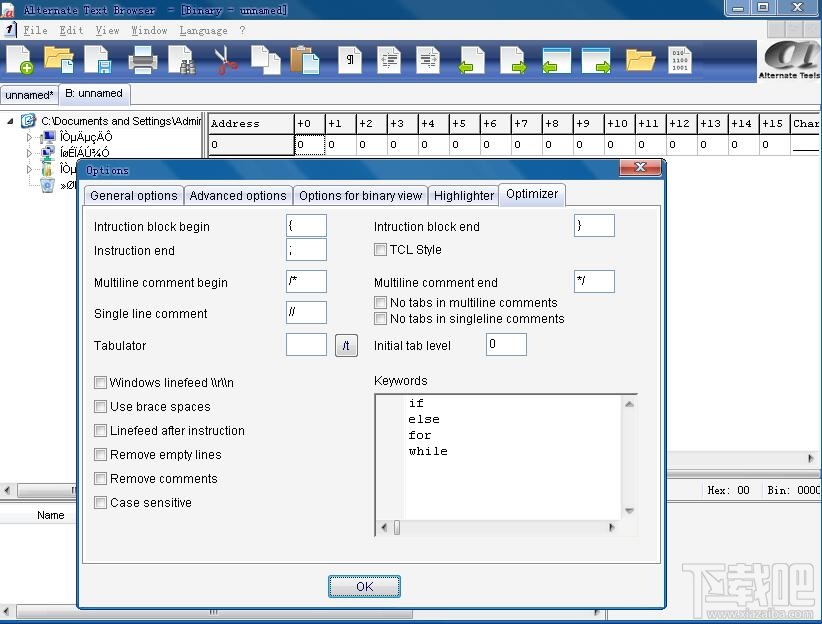This screenshot has height=624, width=822.
Task: Select the unnamed* document tab
Action: (x=29, y=95)
